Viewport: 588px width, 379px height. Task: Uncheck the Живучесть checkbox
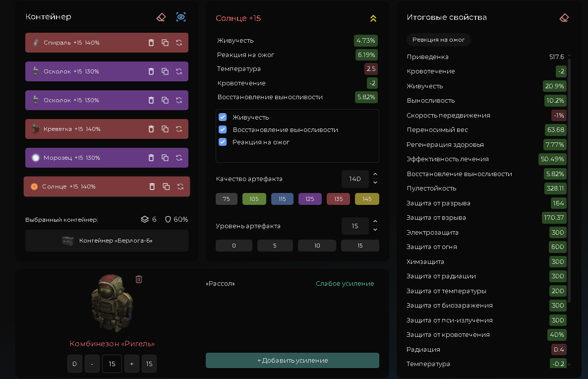pyautogui.click(x=223, y=117)
